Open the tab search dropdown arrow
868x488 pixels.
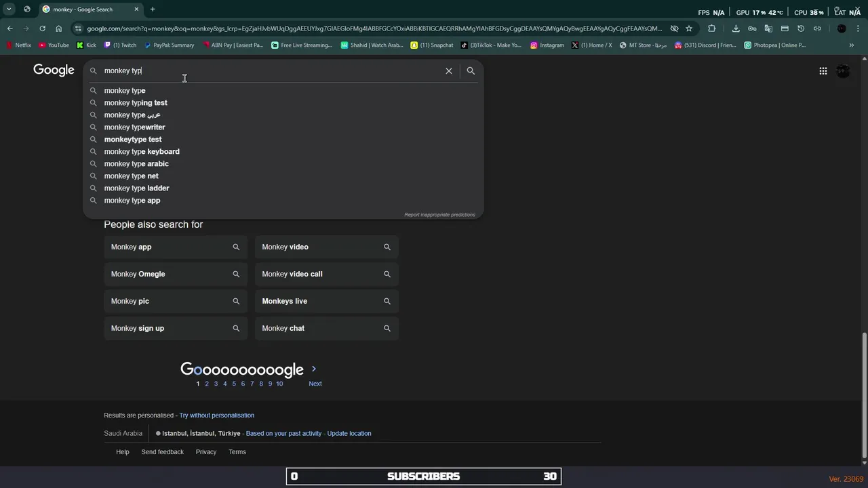click(9, 9)
